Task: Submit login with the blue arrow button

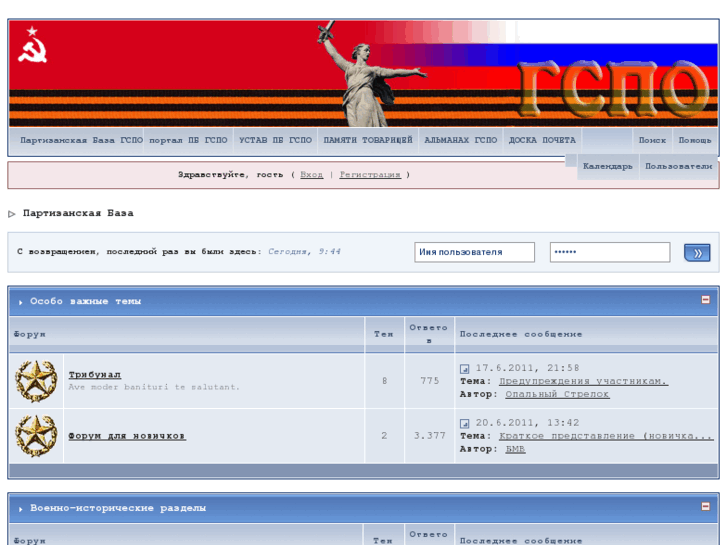Action: click(x=697, y=253)
